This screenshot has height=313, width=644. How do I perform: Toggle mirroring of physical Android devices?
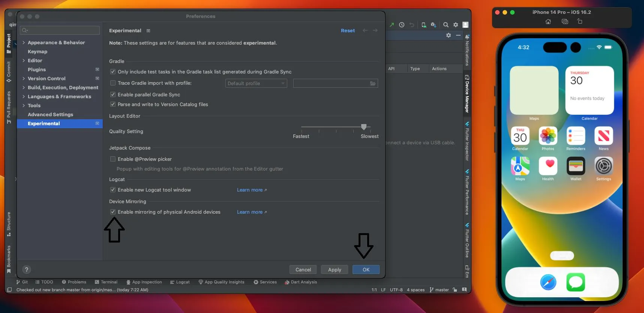[x=113, y=212]
